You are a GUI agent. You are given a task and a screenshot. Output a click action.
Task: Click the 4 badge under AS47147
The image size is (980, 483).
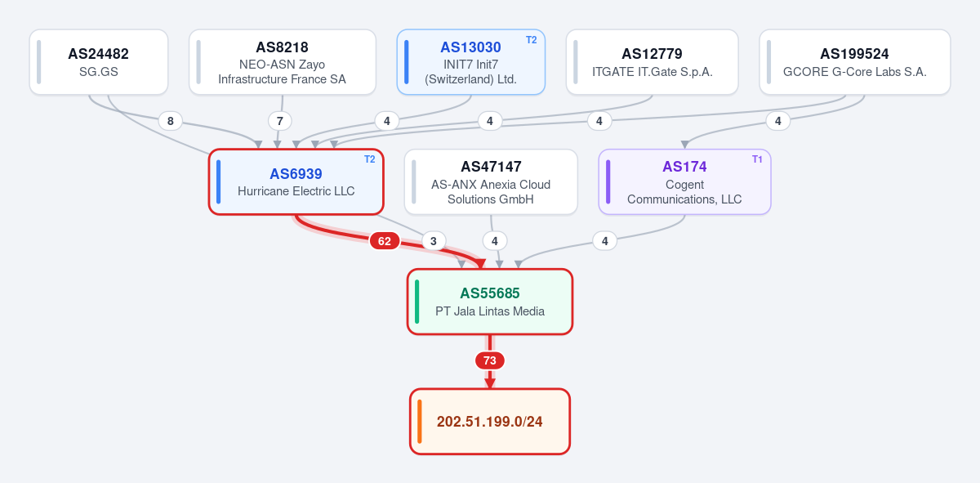click(x=494, y=241)
